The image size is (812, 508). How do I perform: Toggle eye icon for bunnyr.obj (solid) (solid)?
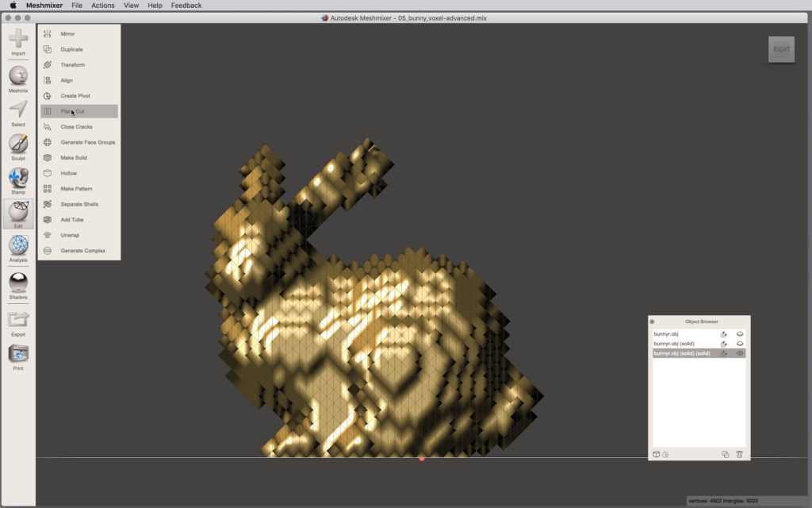point(740,353)
